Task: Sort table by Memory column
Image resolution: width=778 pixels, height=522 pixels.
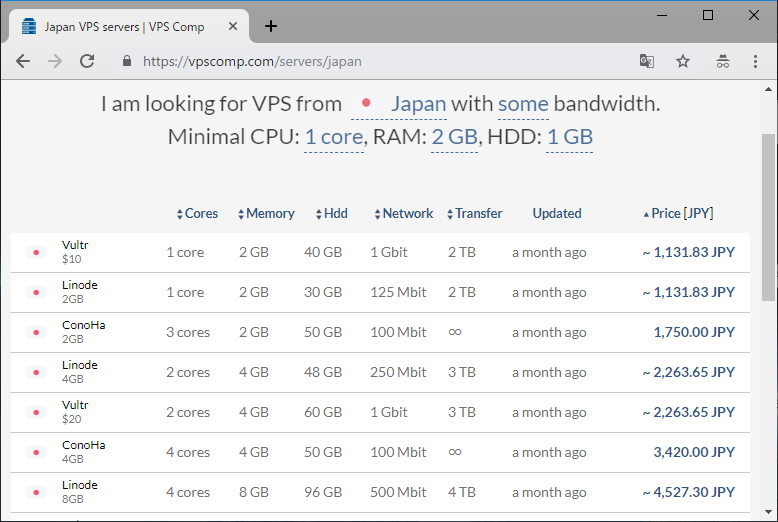Action: pyautogui.click(x=266, y=213)
